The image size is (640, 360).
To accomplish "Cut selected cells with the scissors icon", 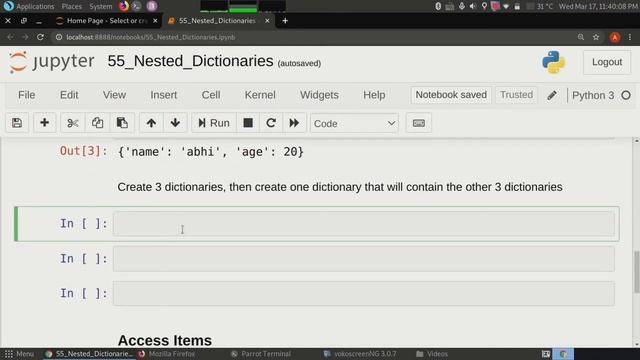I will (73, 123).
